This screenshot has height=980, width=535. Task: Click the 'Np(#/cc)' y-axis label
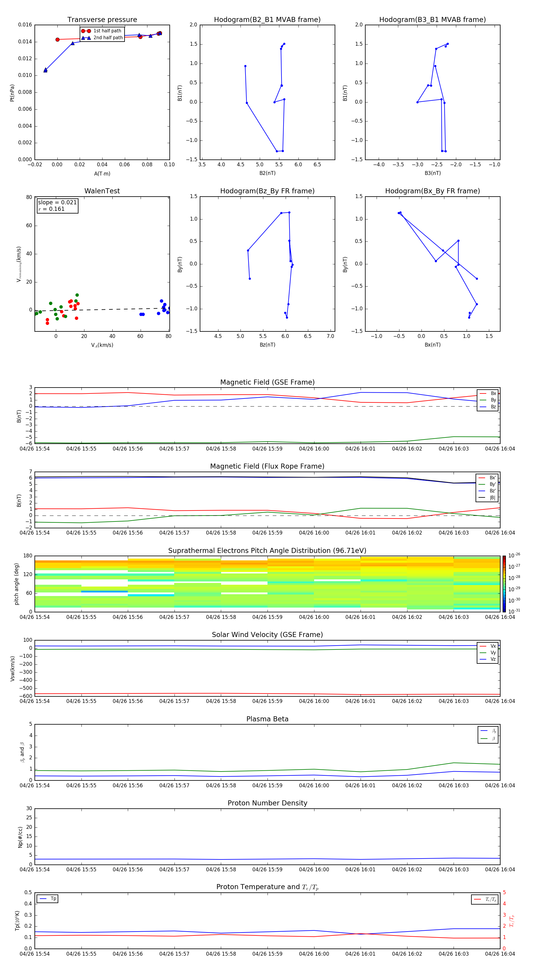20,837
